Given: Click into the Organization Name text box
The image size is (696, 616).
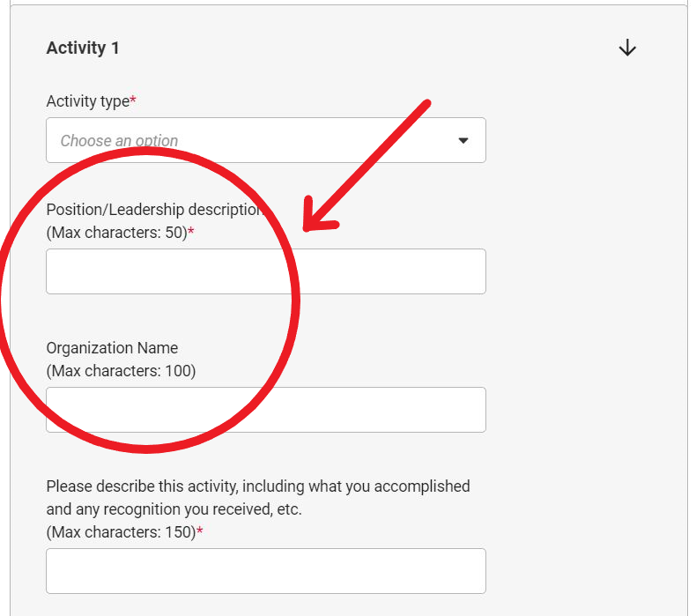Looking at the screenshot, I should click(266, 410).
